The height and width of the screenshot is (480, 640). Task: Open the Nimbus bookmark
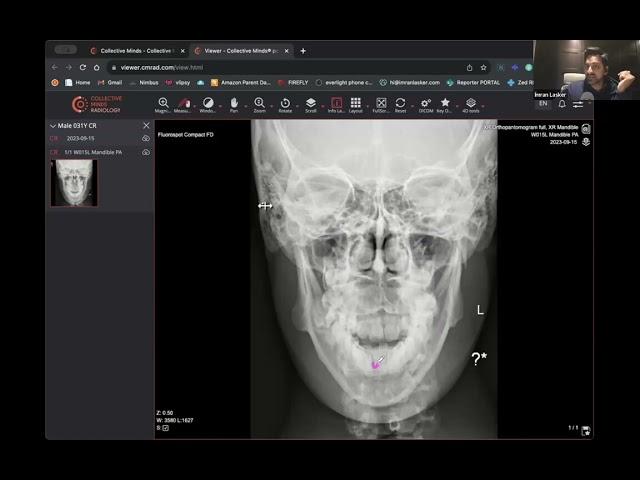click(144, 82)
